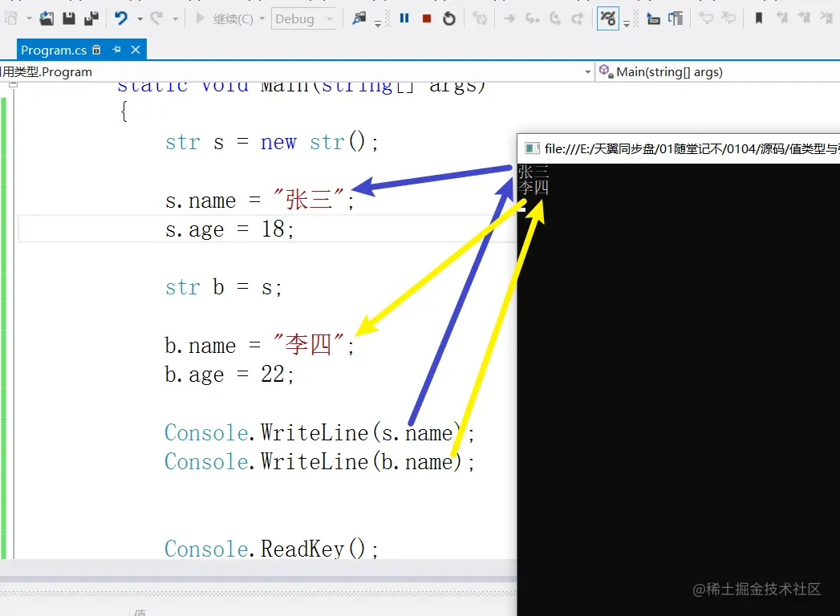
Task: Click the 李四 output line in console
Action: [x=533, y=188]
